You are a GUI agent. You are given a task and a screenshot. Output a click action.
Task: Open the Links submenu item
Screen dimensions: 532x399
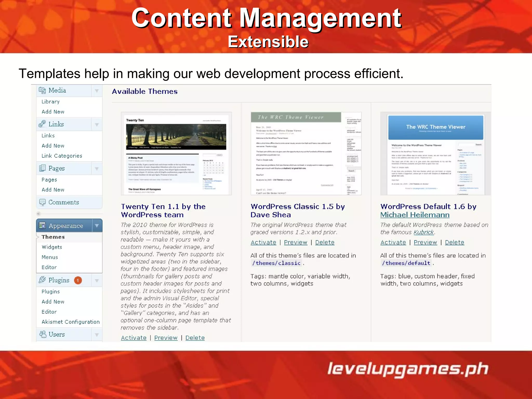tap(48, 135)
